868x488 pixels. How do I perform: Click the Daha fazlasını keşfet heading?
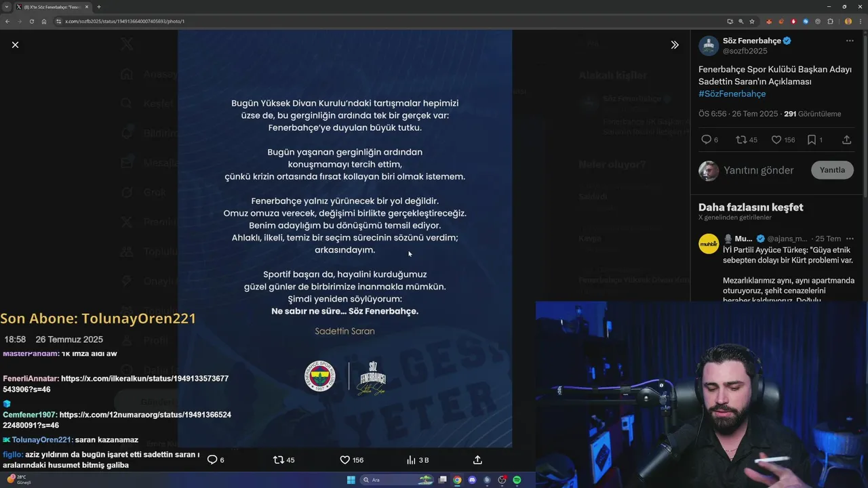pos(751,207)
